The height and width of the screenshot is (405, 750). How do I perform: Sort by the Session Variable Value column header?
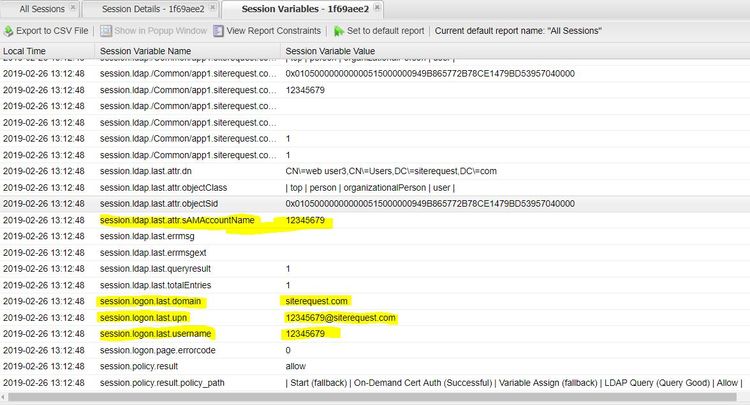515,51
